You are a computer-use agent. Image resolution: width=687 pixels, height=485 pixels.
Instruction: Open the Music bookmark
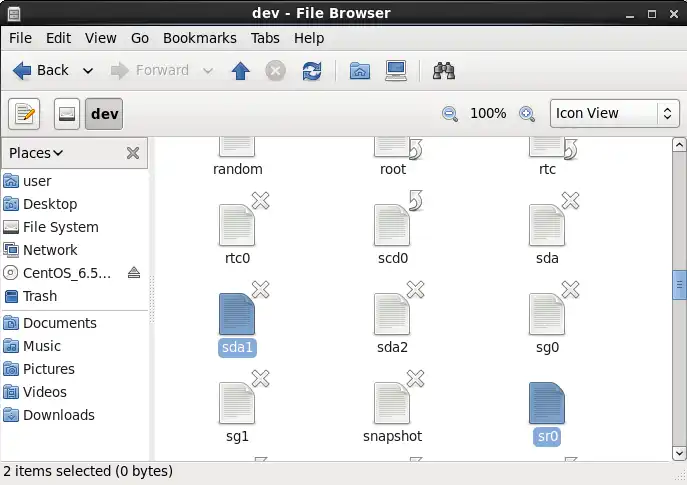tap(74, 346)
